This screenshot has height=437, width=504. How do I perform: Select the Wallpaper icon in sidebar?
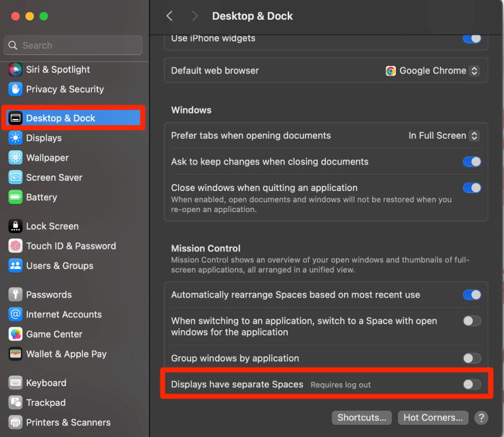click(16, 158)
